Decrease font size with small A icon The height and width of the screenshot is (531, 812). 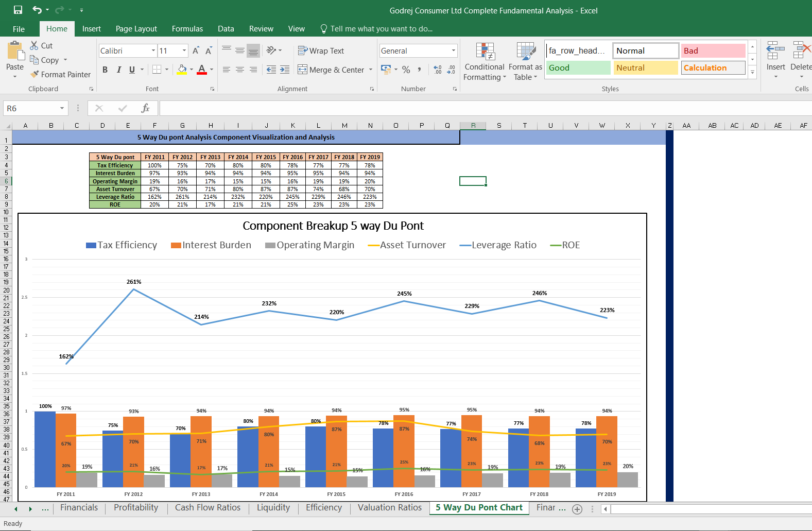pyautogui.click(x=209, y=50)
